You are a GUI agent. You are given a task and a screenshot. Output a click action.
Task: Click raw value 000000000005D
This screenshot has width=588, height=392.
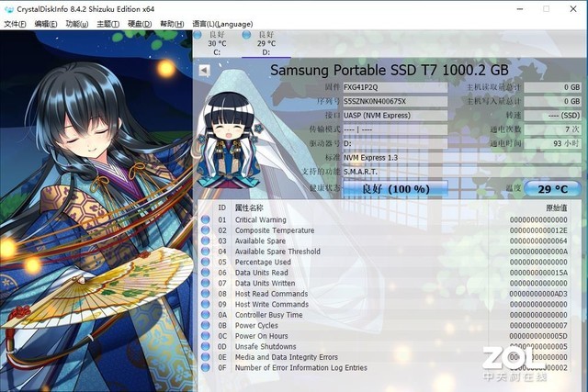point(538,336)
